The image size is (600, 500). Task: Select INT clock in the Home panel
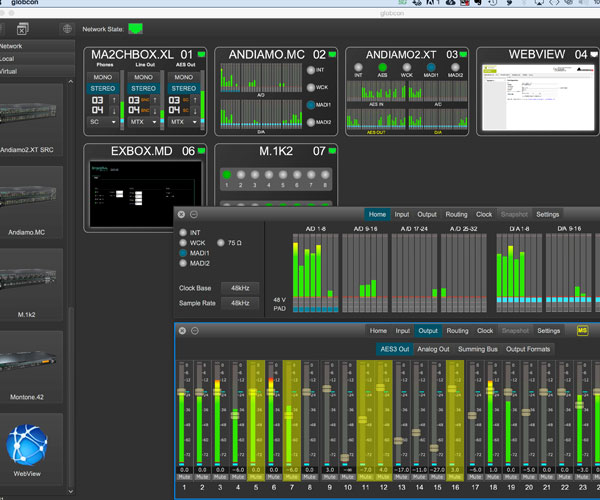click(183, 232)
